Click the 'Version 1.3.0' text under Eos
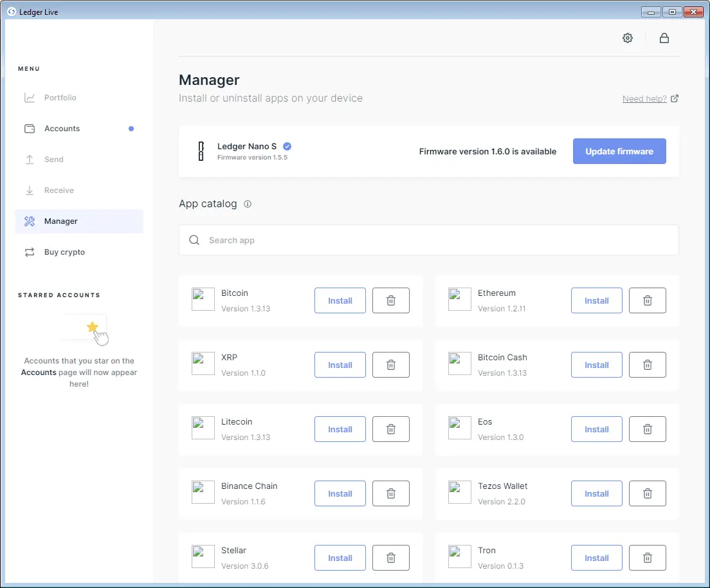The image size is (710, 588). (x=500, y=437)
